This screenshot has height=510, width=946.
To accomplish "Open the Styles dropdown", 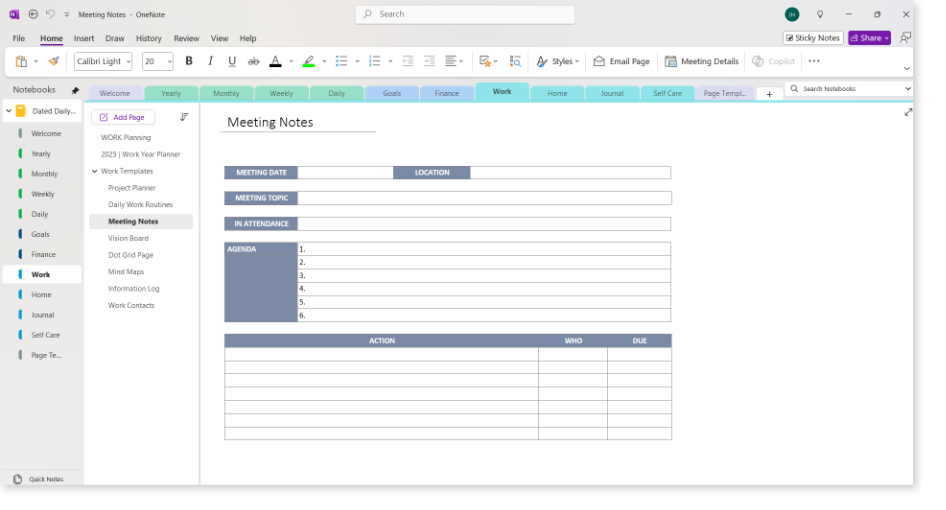I will (x=558, y=61).
